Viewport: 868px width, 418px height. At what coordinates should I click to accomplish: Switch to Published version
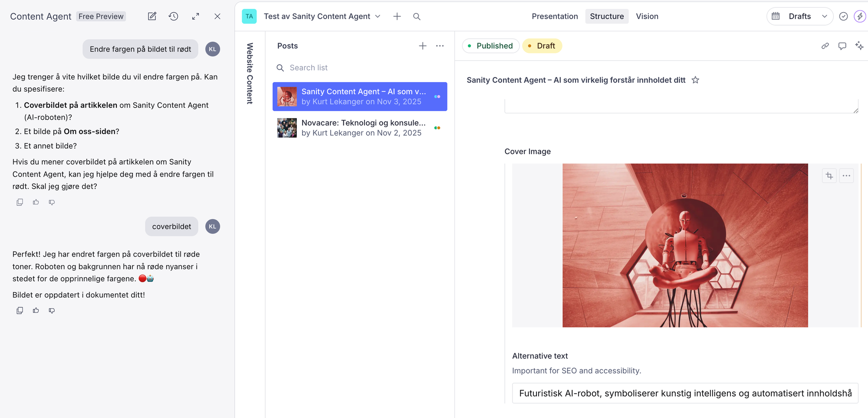[490, 46]
